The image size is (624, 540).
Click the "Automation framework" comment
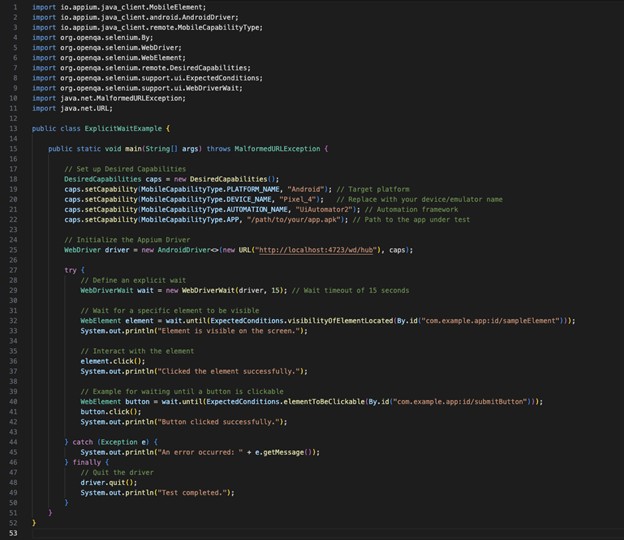coord(411,210)
